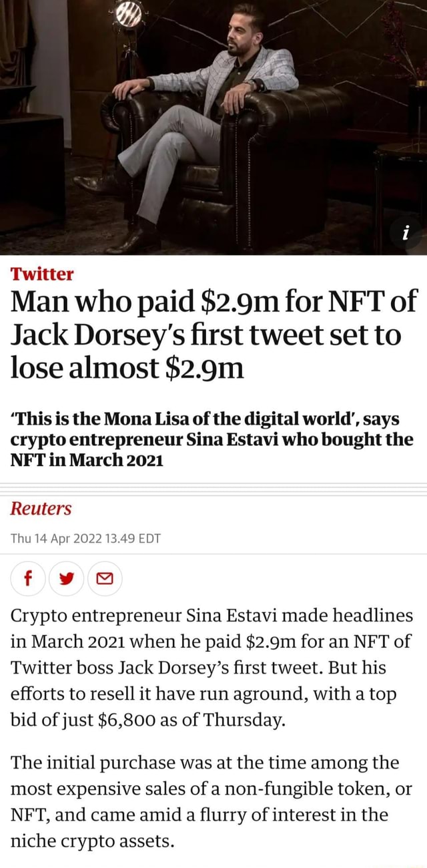Open the Twitter topic section link
The height and width of the screenshot is (868, 427).
(x=31, y=272)
